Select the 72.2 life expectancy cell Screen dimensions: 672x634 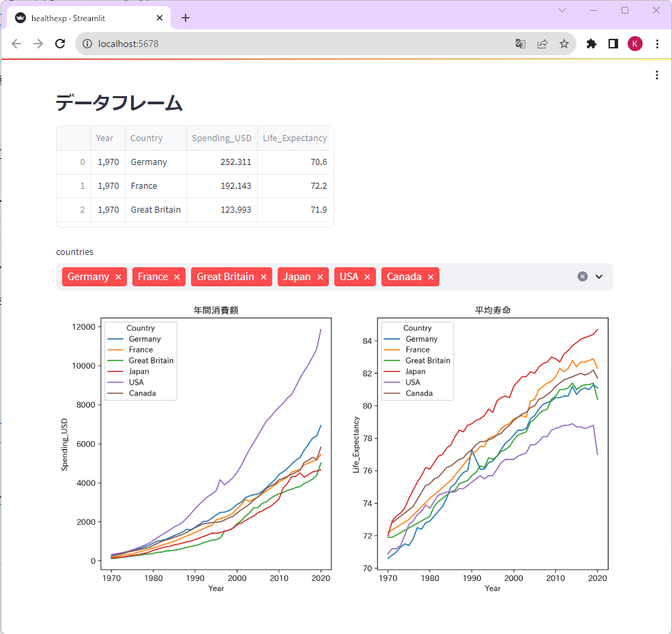tap(295, 186)
